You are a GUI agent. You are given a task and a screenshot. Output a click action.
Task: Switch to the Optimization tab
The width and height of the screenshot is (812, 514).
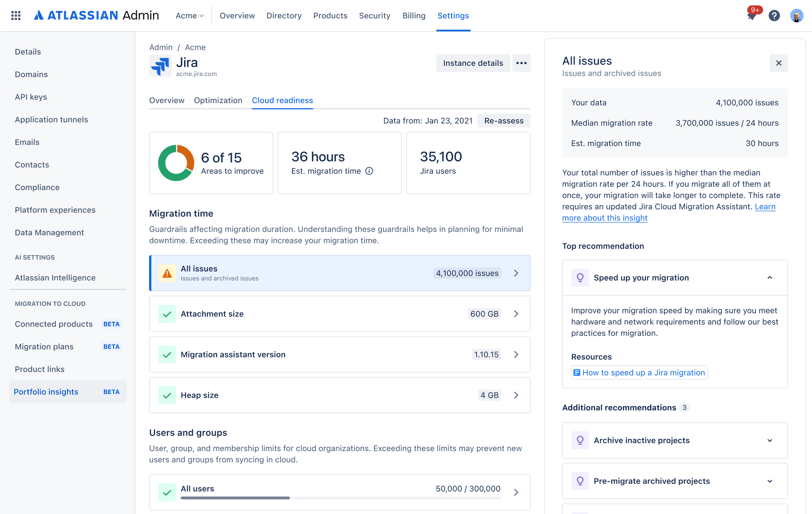[x=218, y=100]
